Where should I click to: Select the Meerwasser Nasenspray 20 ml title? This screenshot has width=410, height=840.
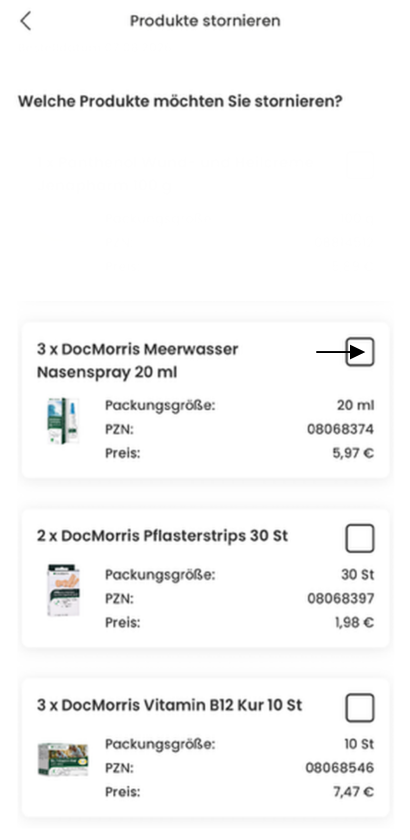138,361
